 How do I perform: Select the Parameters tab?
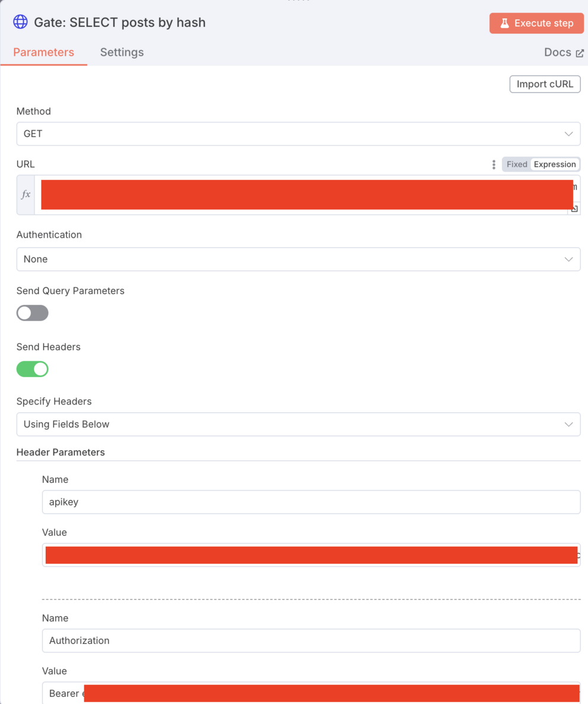[43, 52]
